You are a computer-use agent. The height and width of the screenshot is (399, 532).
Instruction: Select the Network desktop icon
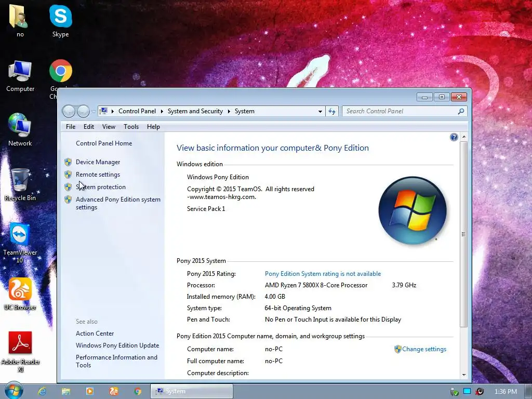pyautogui.click(x=20, y=130)
